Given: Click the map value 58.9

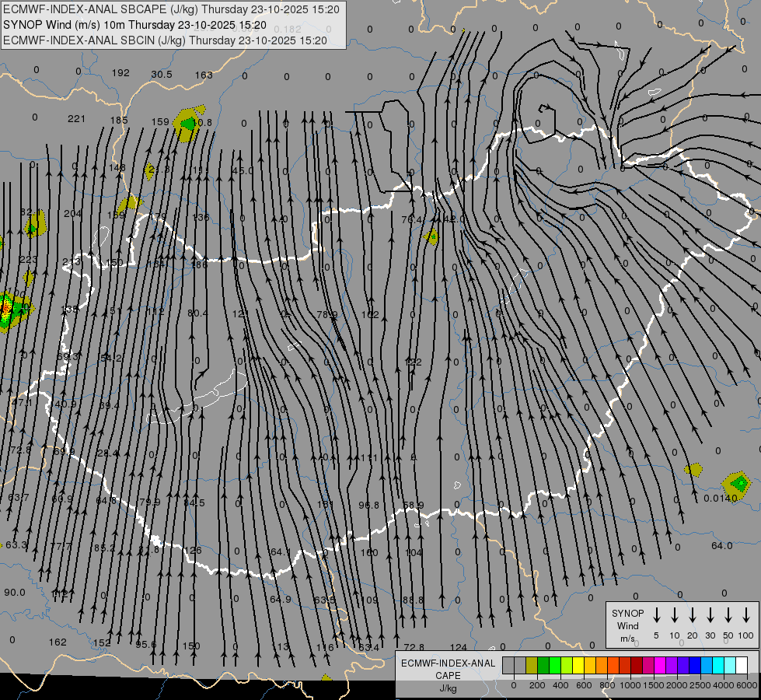Looking at the screenshot, I should [414, 506].
